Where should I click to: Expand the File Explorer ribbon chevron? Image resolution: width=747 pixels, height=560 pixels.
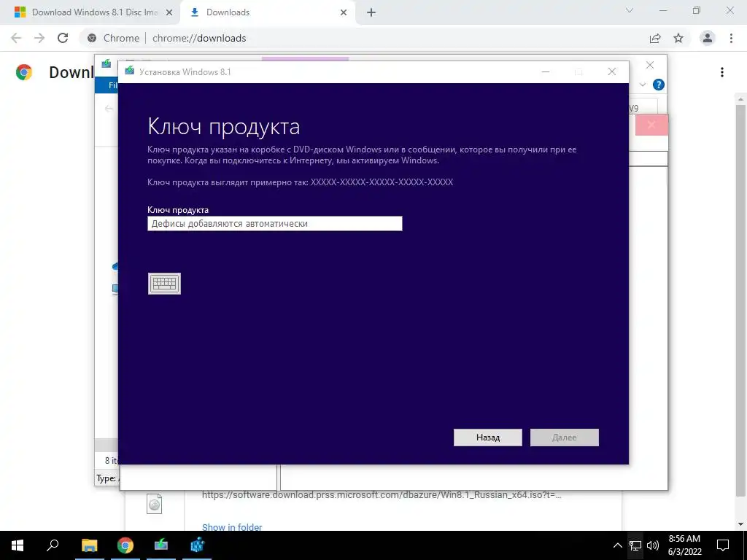(642, 85)
